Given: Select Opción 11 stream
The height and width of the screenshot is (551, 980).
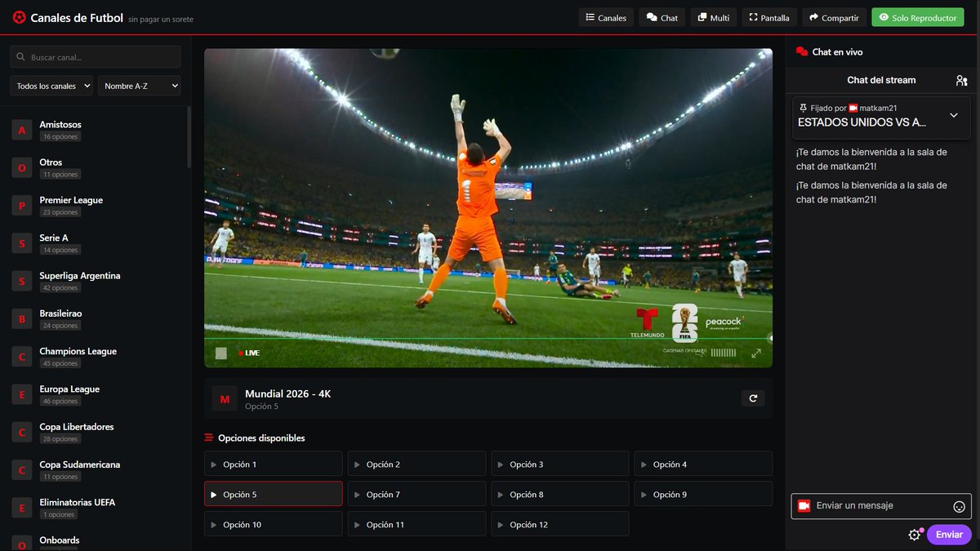Looking at the screenshot, I should coord(416,524).
